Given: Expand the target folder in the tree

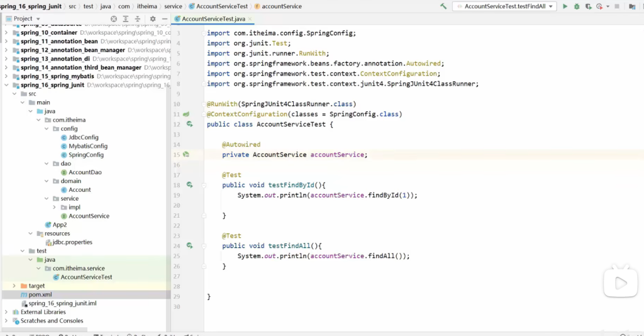Looking at the screenshot, I should click(14, 286).
